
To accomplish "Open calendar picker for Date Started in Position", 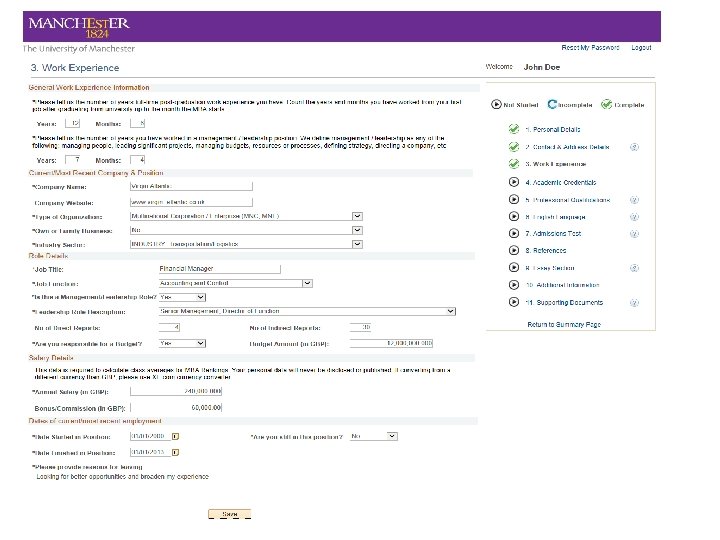I will tap(175, 436).
